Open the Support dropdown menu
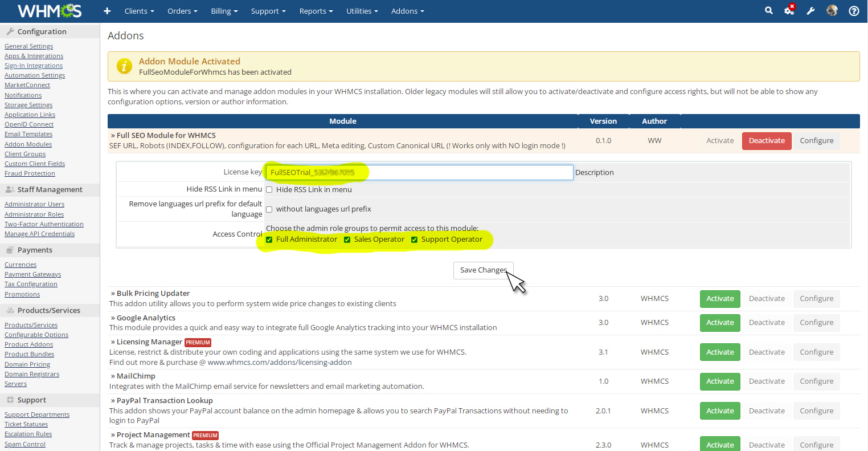 pos(268,11)
